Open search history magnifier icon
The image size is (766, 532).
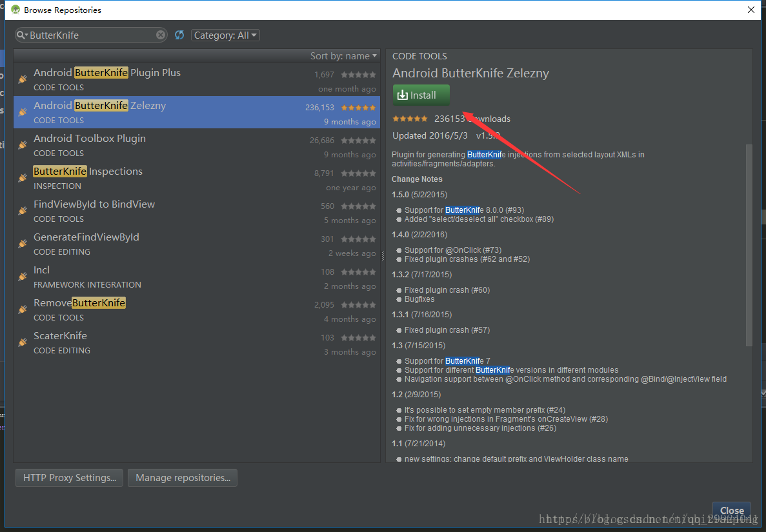pos(22,35)
